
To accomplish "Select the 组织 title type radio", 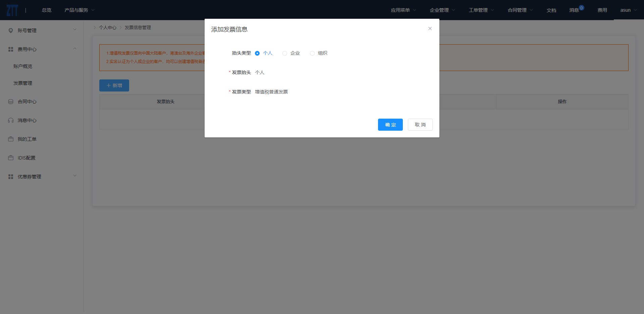I will pyautogui.click(x=312, y=53).
